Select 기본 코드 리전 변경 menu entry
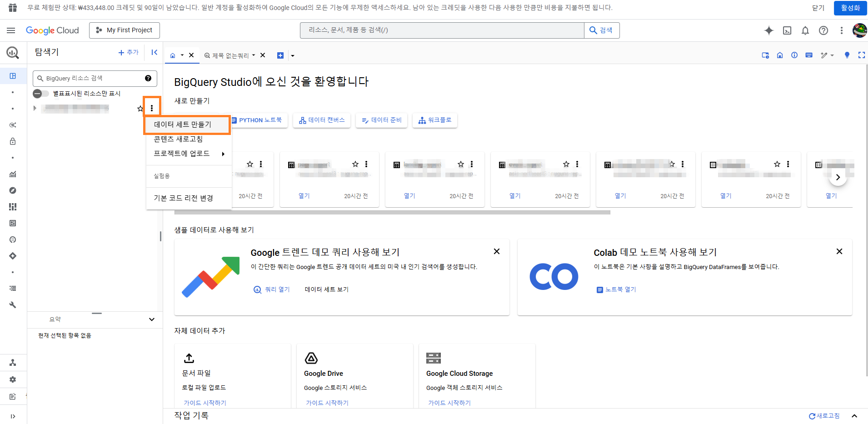The width and height of the screenshot is (868, 424). click(x=189, y=198)
